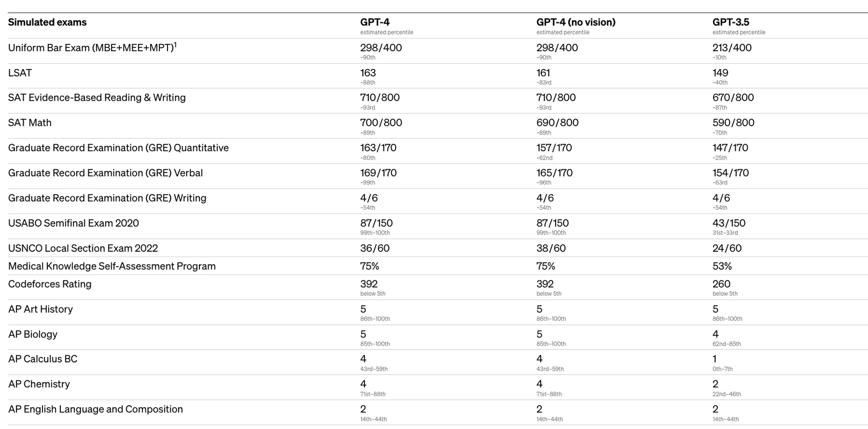Select the GPT-3.5 SAT Math score 590/800
The image size is (868, 429).
point(733,123)
